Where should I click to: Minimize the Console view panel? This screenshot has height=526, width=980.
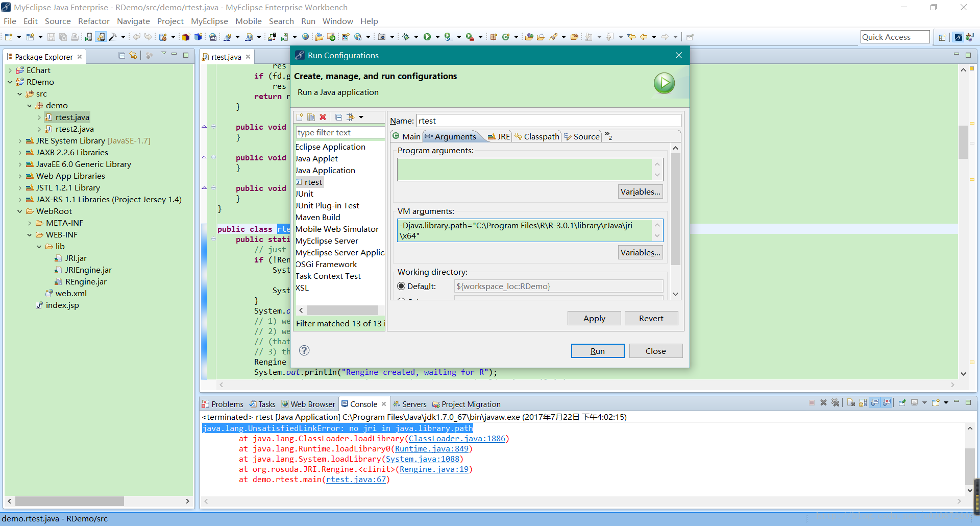click(x=957, y=402)
